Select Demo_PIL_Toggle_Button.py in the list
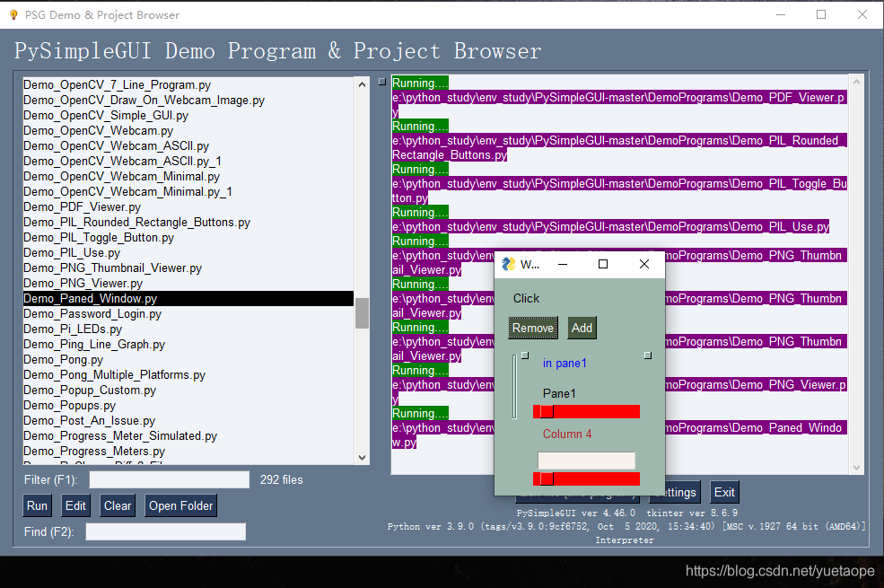The image size is (884, 588). [188, 237]
